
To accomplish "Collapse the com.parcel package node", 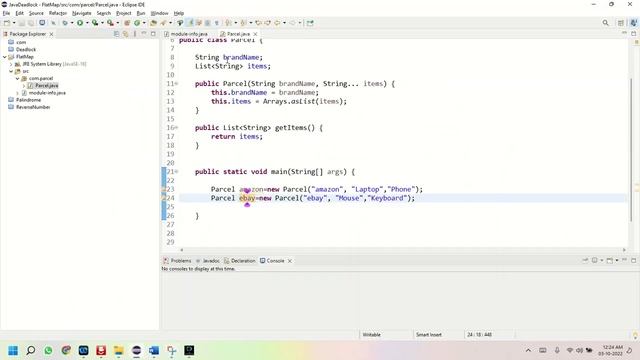I will pyautogui.click(x=18, y=78).
